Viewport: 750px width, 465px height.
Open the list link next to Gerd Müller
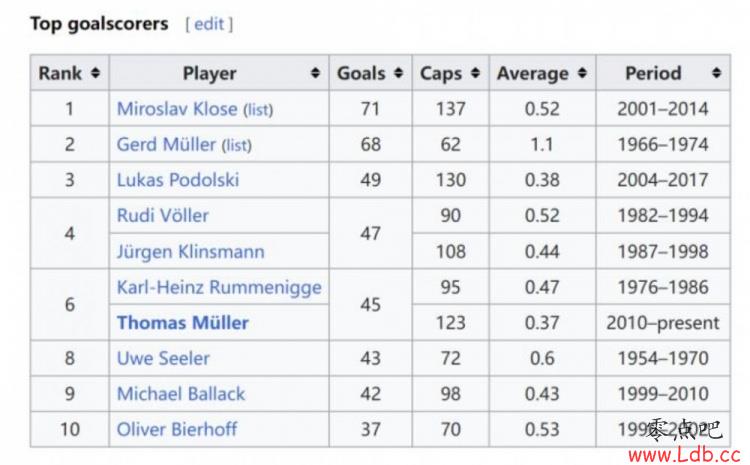tap(237, 145)
